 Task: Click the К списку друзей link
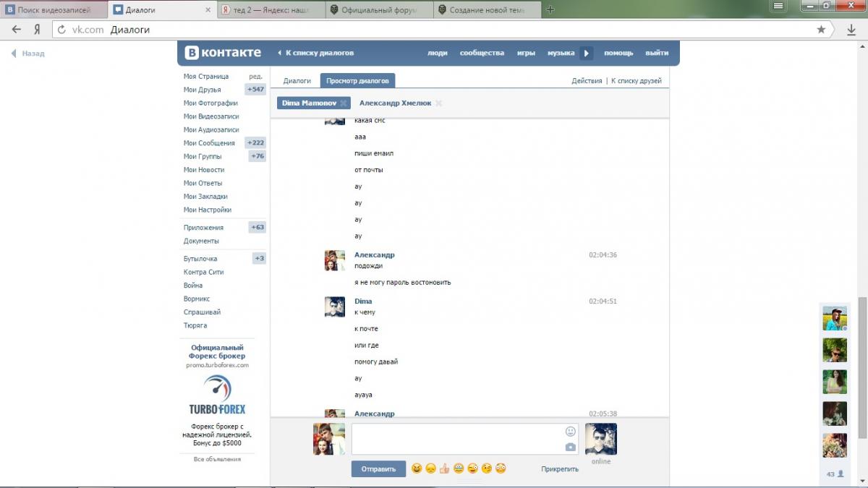click(637, 81)
